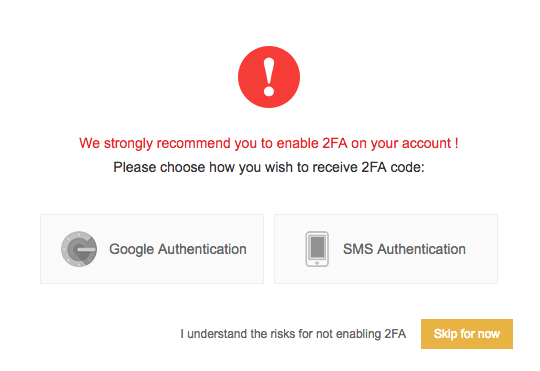Click '2FA code:' in the prompt line
This screenshot has height=371, width=540.
pyautogui.click(x=393, y=167)
